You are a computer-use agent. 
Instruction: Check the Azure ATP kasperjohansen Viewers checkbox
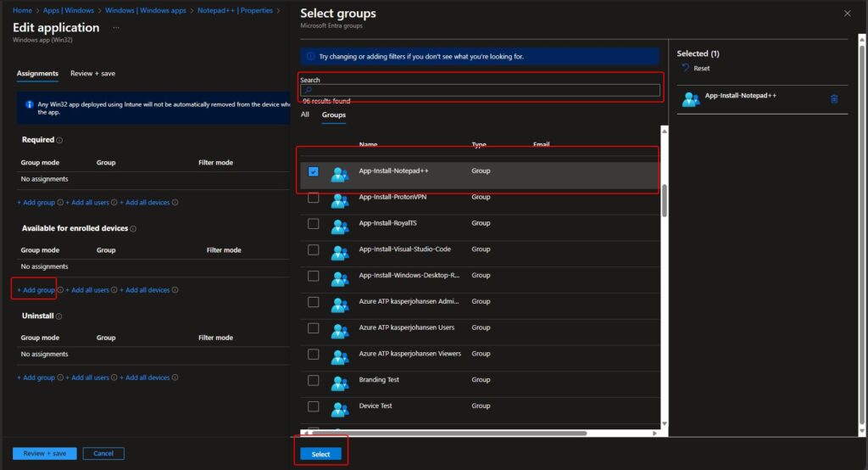pyautogui.click(x=314, y=354)
